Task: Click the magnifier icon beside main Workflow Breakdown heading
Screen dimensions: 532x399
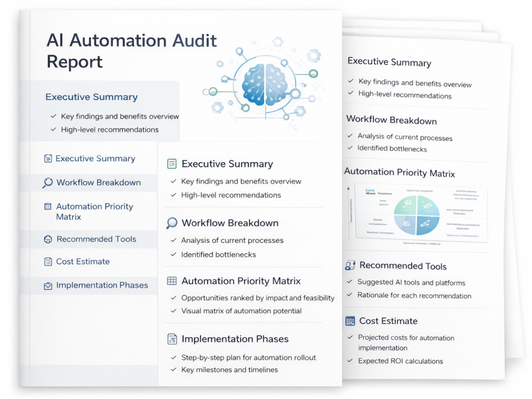Action: pyautogui.click(x=172, y=223)
